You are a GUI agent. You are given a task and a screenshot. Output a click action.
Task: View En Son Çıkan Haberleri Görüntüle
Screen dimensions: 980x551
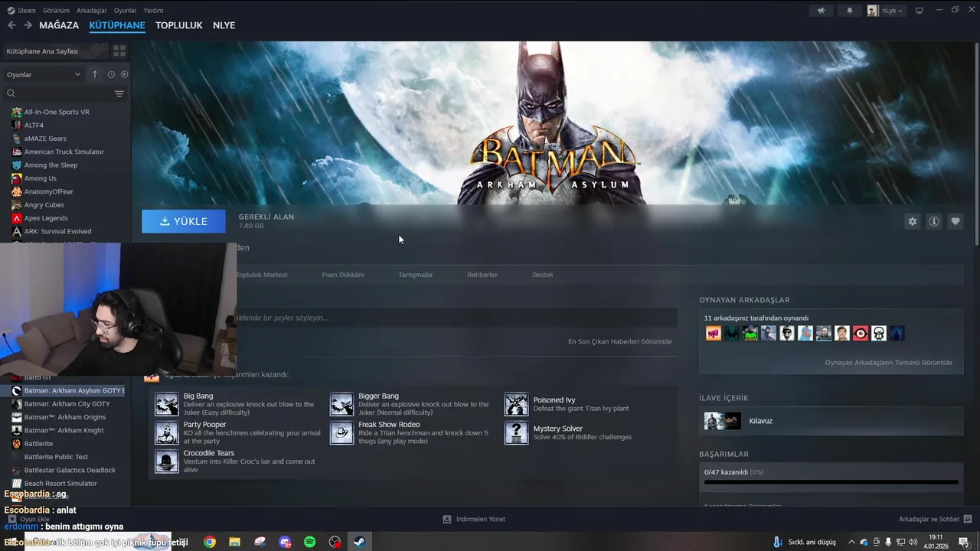619,341
